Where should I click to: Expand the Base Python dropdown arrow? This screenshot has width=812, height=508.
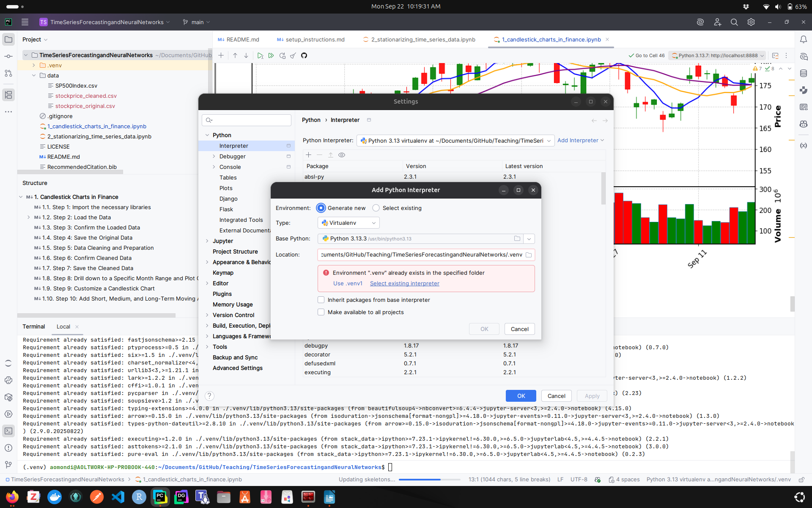(x=529, y=239)
